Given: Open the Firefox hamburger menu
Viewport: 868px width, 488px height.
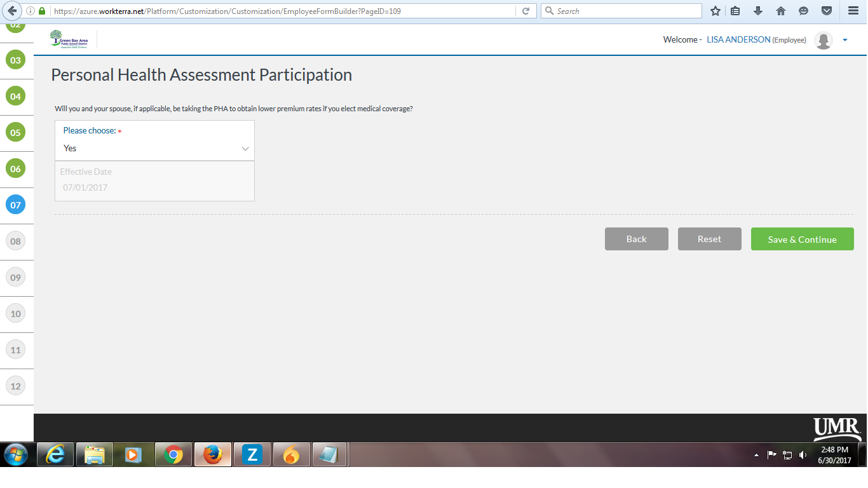Looking at the screenshot, I should (x=853, y=11).
